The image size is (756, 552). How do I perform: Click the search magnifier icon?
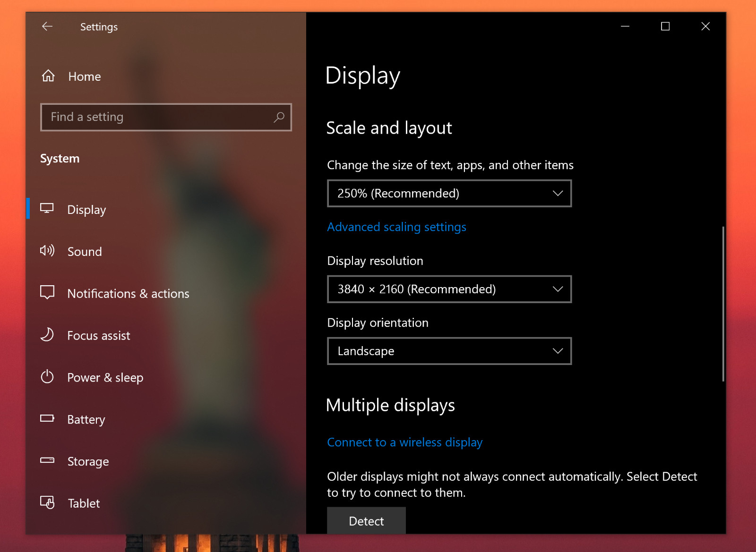(x=279, y=117)
